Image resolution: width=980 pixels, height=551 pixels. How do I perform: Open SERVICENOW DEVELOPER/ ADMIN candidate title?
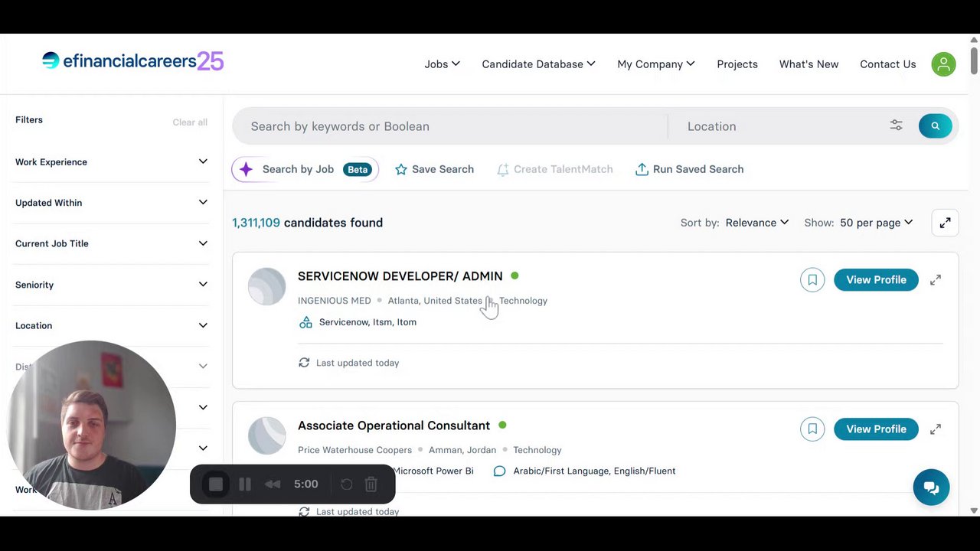(400, 276)
